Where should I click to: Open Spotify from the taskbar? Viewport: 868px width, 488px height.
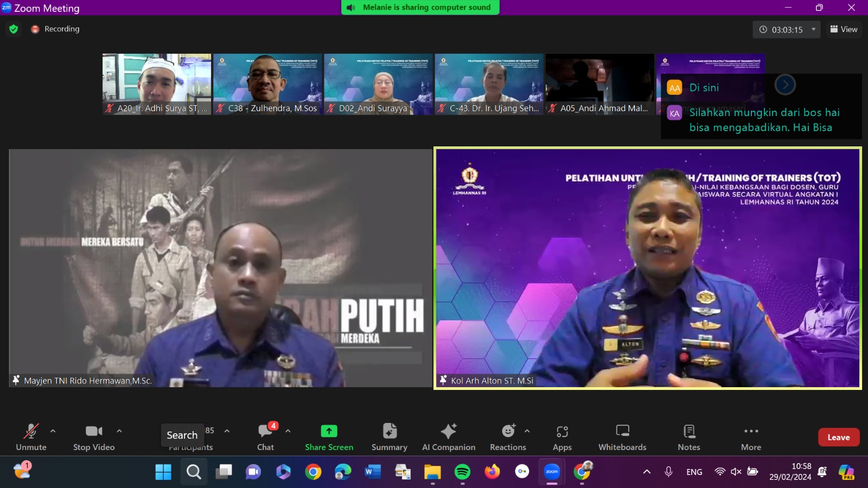point(462,472)
